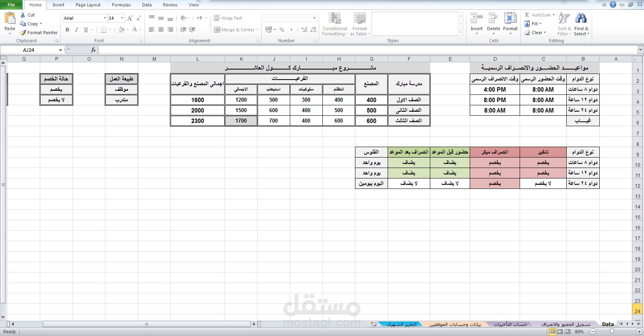Adjust the zoom slider
The height and width of the screenshot is (336, 644).
click(x=612, y=332)
